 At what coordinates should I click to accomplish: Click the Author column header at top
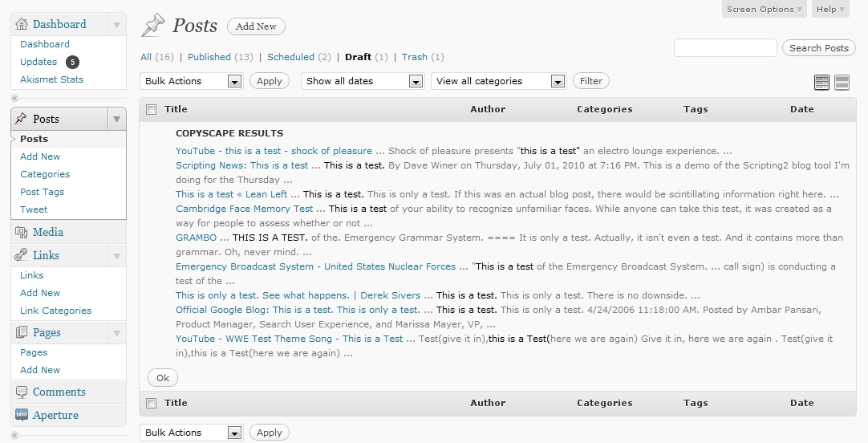pos(488,109)
